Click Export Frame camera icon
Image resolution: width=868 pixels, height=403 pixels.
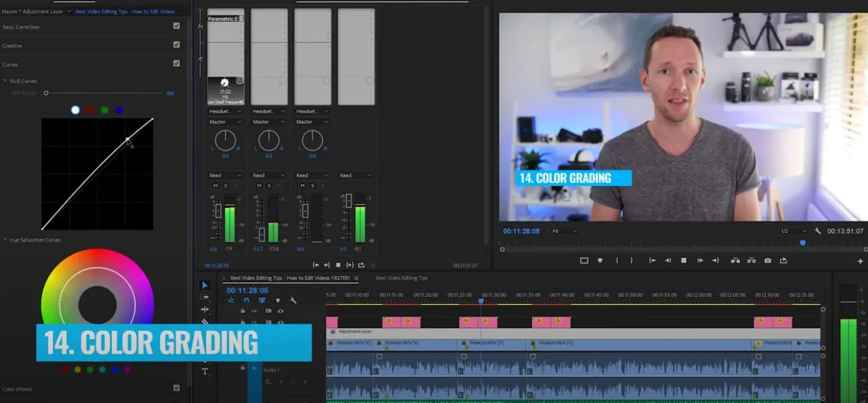pos(768,260)
